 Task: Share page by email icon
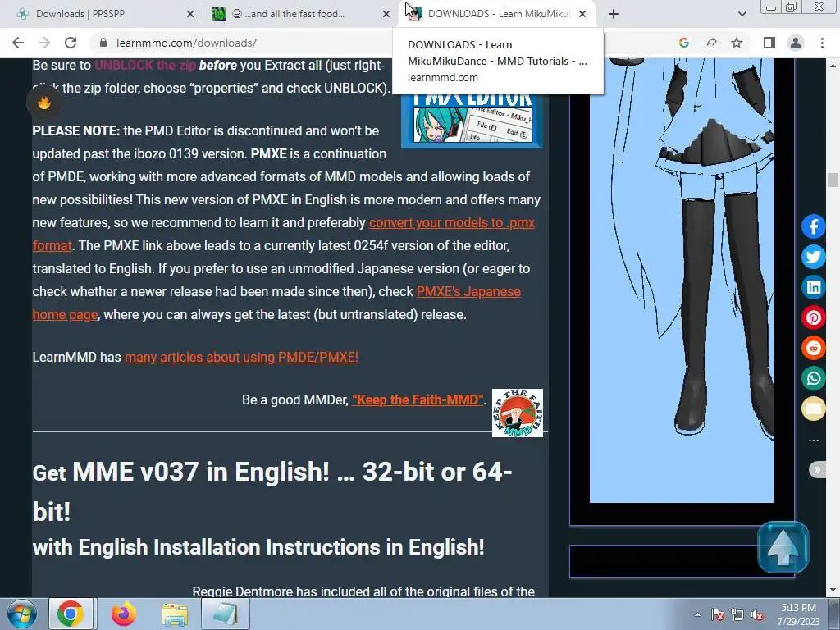(x=813, y=409)
